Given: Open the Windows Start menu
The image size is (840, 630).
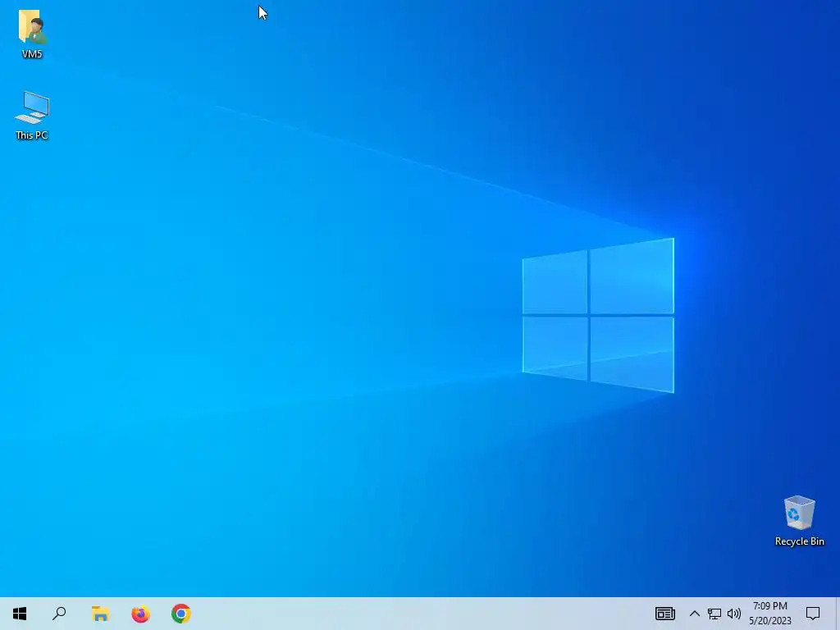Looking at the screenshot, I should [x=20, y=614].
